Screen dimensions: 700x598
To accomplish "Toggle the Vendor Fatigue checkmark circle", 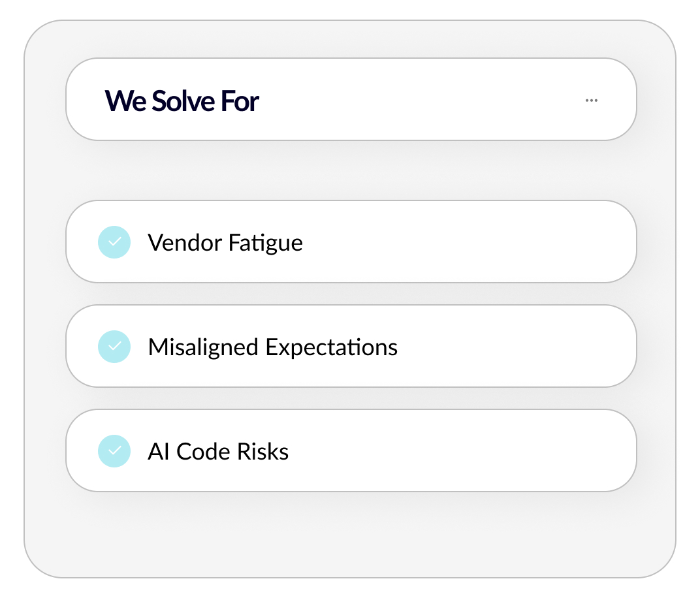I will tap(114, 242).
